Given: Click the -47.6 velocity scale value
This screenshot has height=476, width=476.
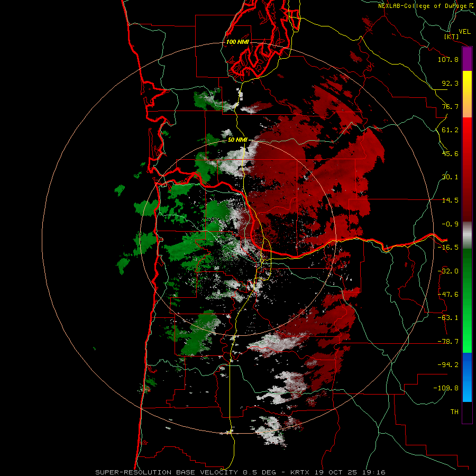Looking at the screenshot, I should coord(448,295).
